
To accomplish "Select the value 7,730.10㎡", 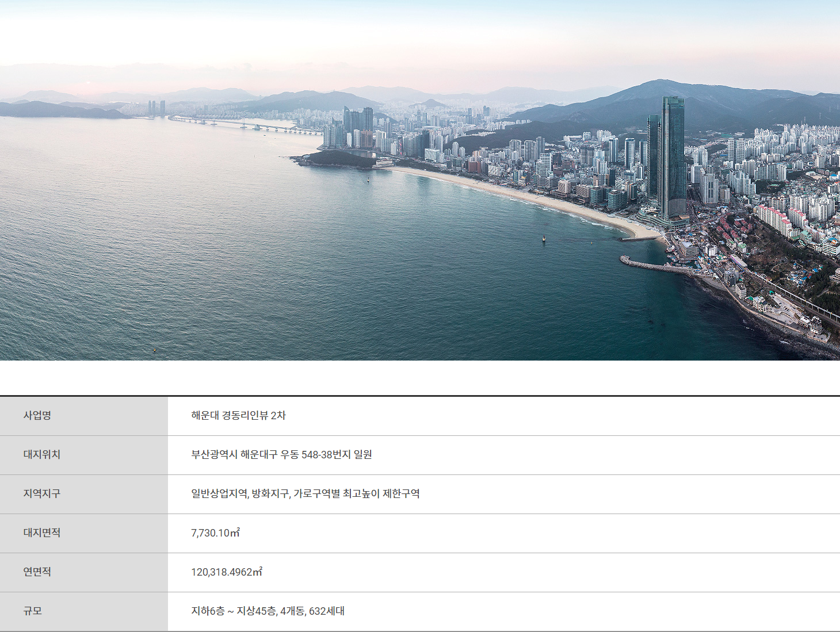I will coord(215,533).
